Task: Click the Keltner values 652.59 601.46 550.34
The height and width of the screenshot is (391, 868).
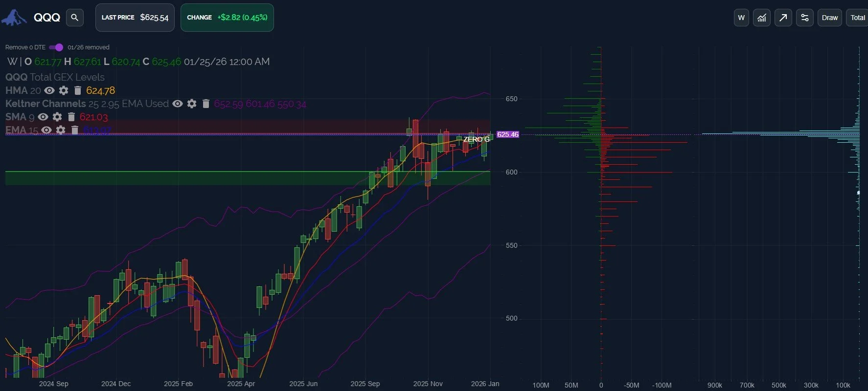Action: [260, 104]
